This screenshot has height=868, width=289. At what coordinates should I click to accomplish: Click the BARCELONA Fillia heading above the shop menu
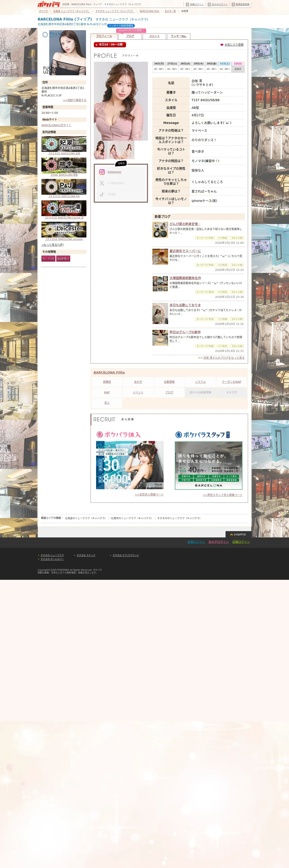coord(109,372)
